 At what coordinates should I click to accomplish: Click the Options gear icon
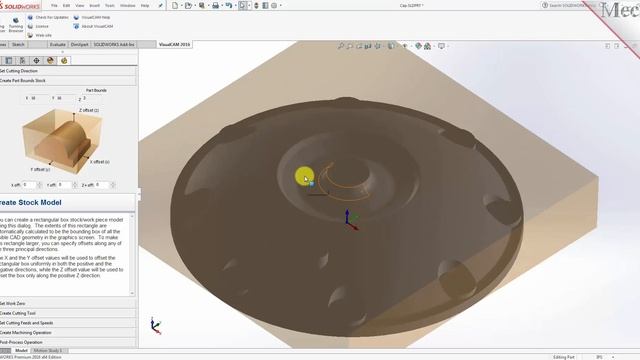pos(274,5)
